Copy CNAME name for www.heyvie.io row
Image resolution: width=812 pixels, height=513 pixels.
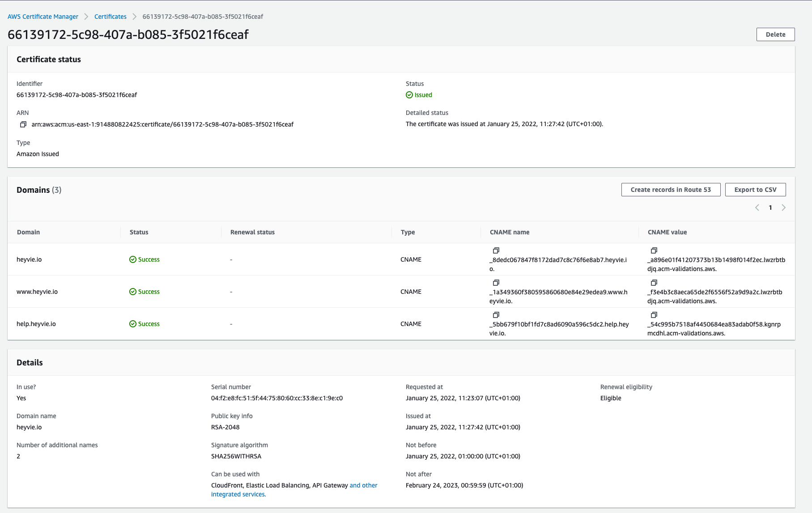tap(496, 283)
